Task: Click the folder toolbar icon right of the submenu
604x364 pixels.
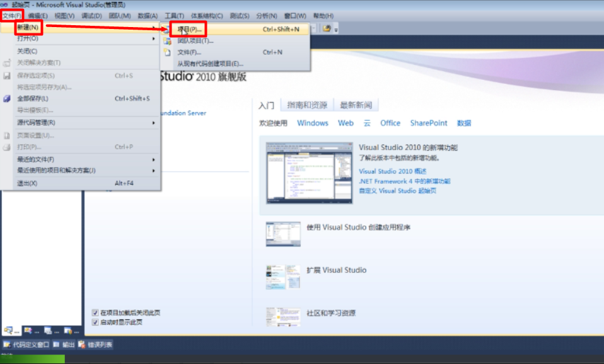Action: [327, 28]
